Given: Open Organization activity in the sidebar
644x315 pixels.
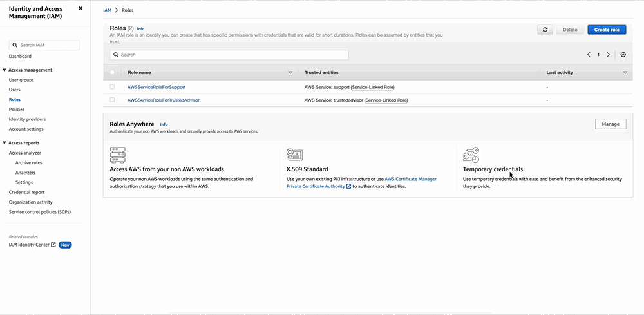Looking at the screenshot, I should (x=31, y=202).
